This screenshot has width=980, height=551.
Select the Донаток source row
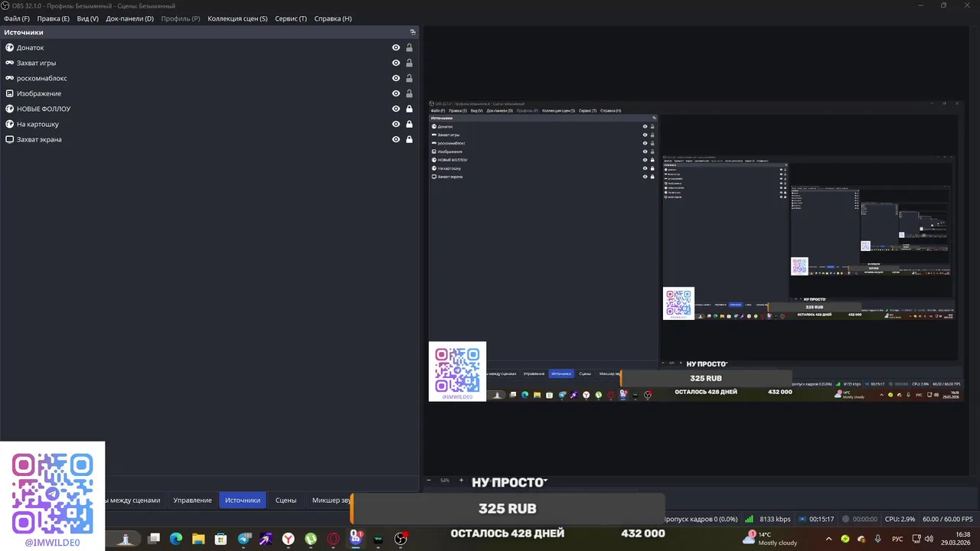coord(209,47)
